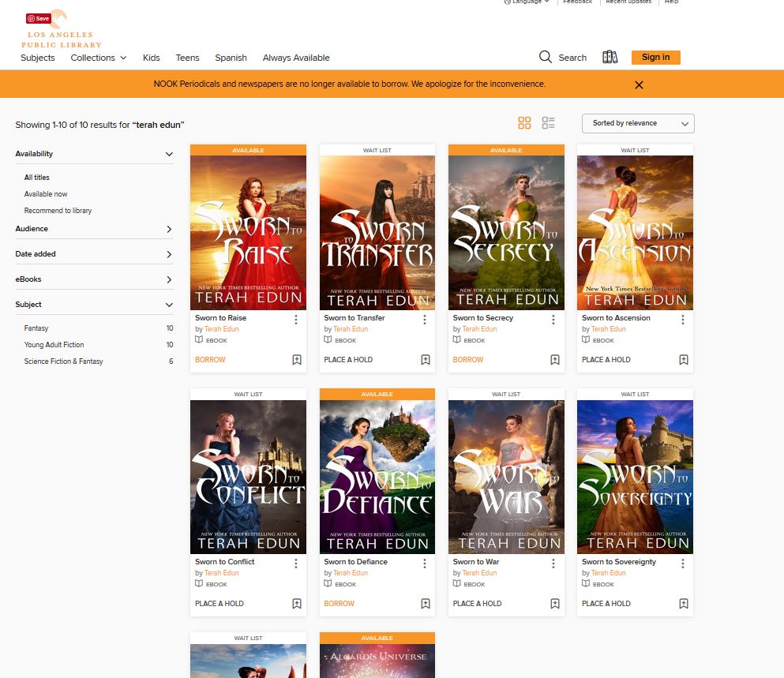
Task: Click the Search text link
Action: [572, 58]
